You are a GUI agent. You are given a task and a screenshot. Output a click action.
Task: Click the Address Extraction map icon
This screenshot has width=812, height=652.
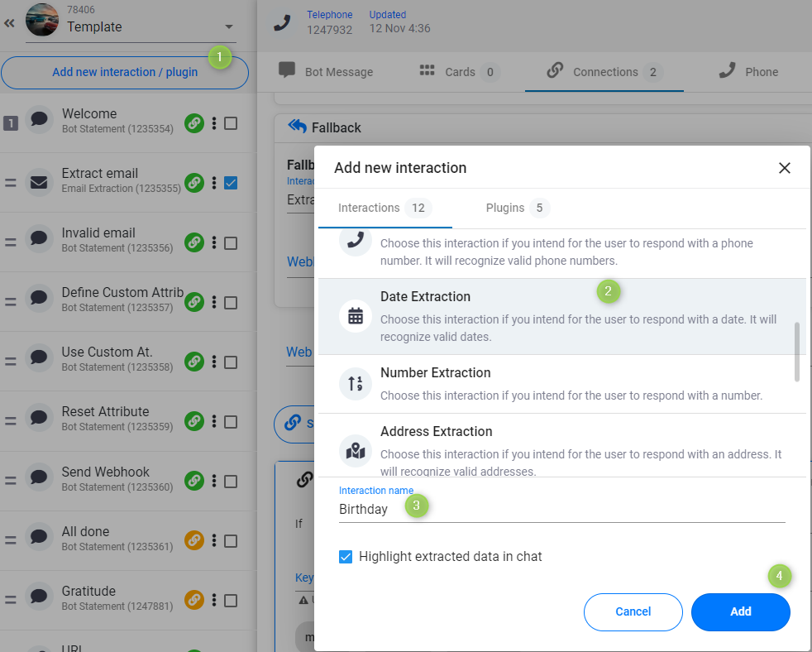tap(356, 451)
